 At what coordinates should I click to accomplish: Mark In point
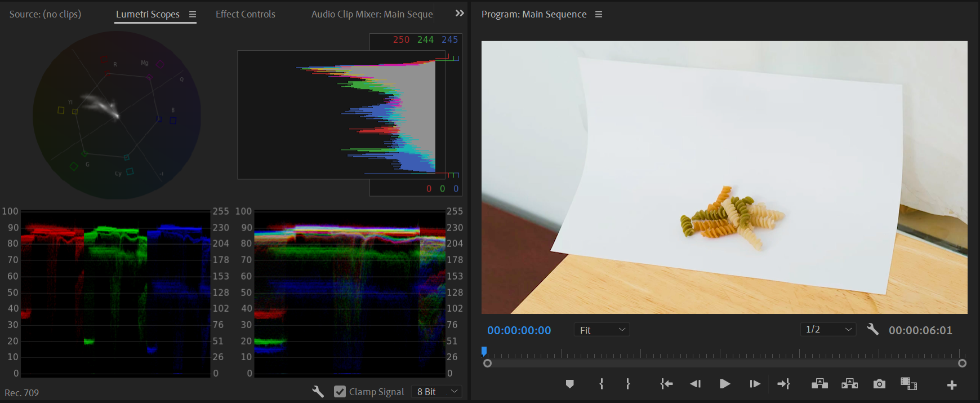point(602,384)
